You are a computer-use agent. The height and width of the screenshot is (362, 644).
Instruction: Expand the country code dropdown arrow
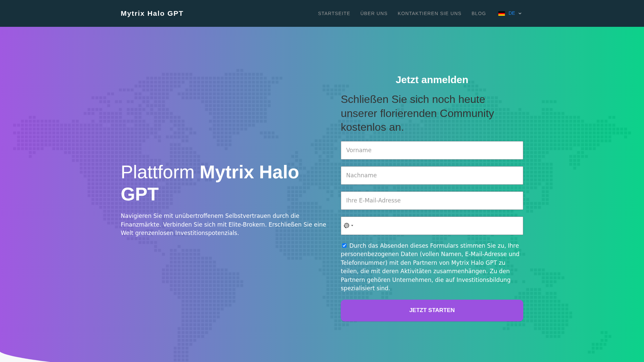[352, 226]
